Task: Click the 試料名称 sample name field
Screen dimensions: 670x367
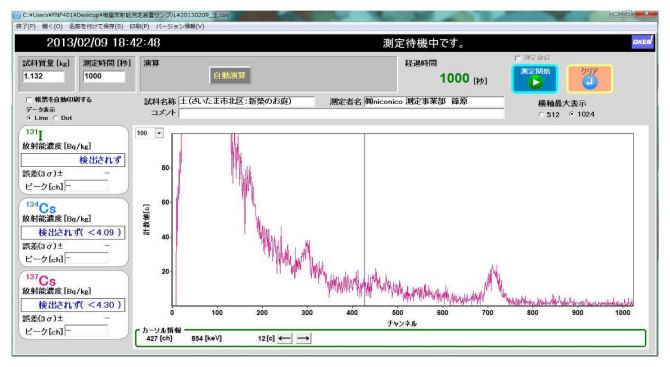Action: (x=246, y=101)
